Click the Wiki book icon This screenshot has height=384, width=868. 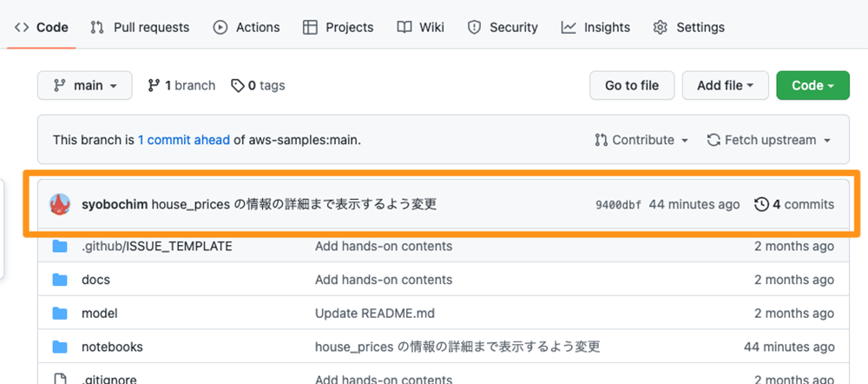[404, 27]
